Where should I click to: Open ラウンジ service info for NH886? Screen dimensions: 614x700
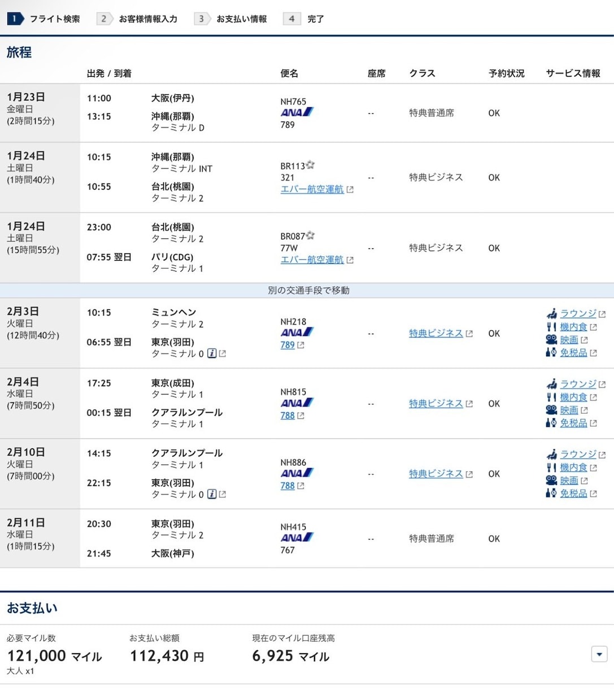coord(578,454)
